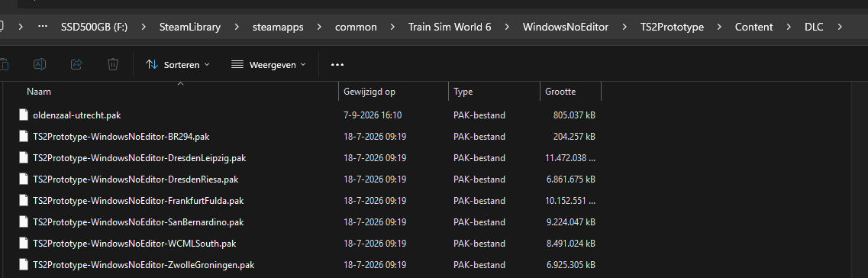868x278 pixels.
Task: Click file icon of ZwolleGroningen.pak
Action: [x=23, y=265]
